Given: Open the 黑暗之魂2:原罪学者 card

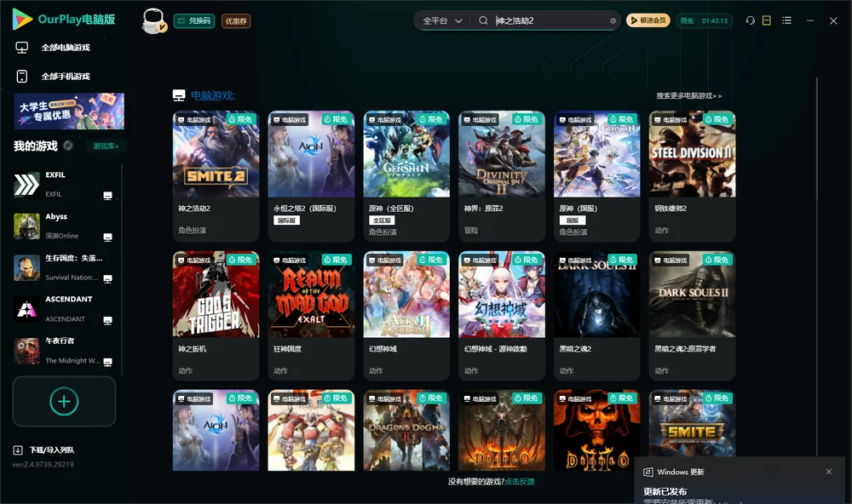Looking at the screenshot, I should click(692, 316).
